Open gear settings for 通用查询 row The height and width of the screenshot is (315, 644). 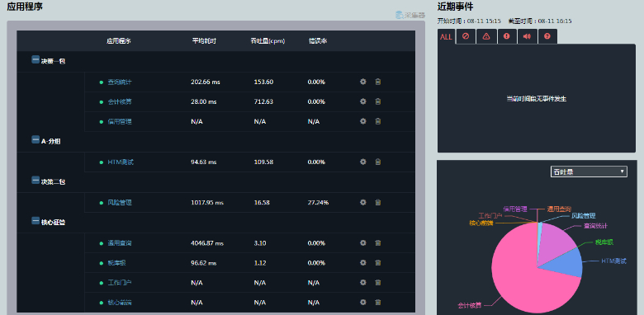pyautogui.click(x=363, y=242)
